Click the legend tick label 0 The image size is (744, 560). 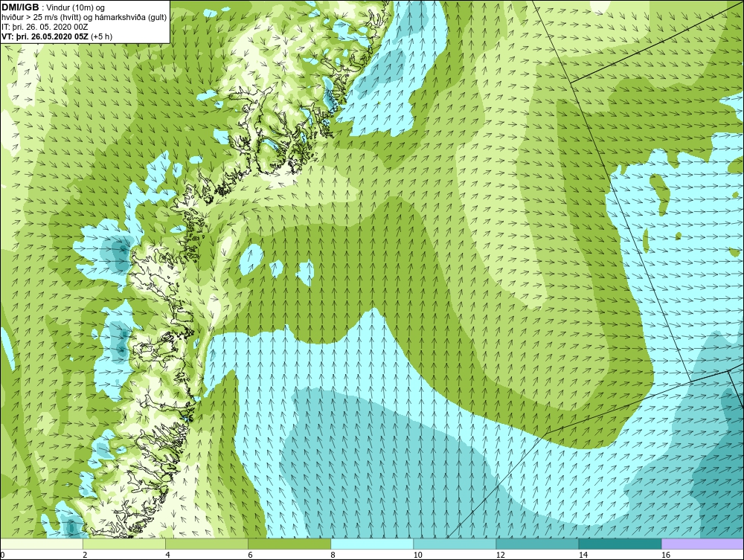pos(2,555)
